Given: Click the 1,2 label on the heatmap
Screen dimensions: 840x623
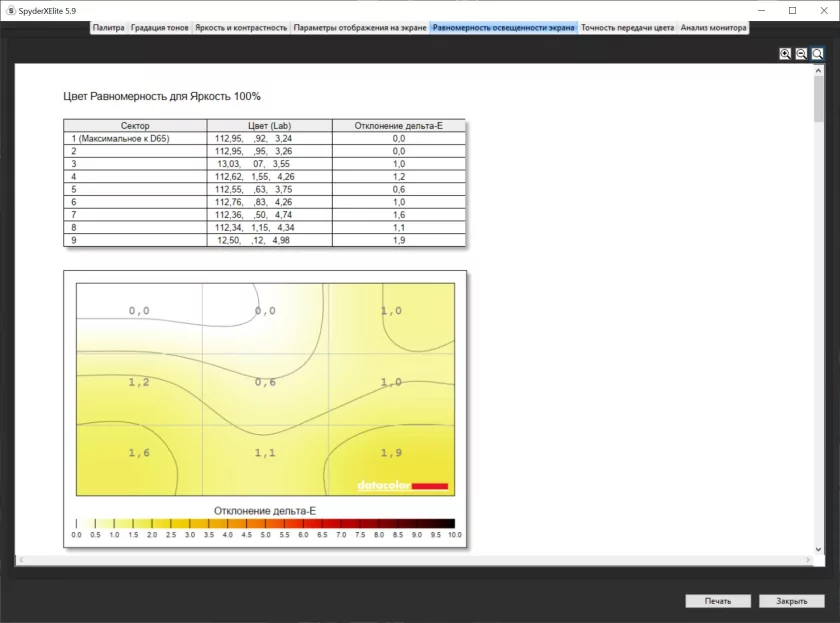Looking at the screenshot, I should pyautogui.click(x=139, y=382).
